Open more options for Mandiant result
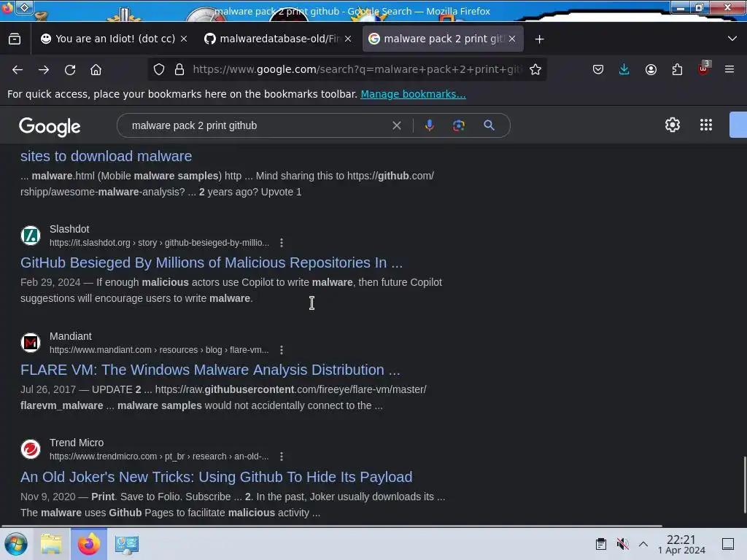Screen dimensions: 747x560 pos(282,350)
